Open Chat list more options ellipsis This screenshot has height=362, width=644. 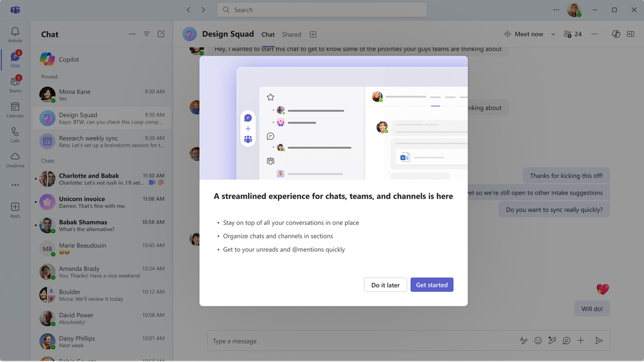132,34
